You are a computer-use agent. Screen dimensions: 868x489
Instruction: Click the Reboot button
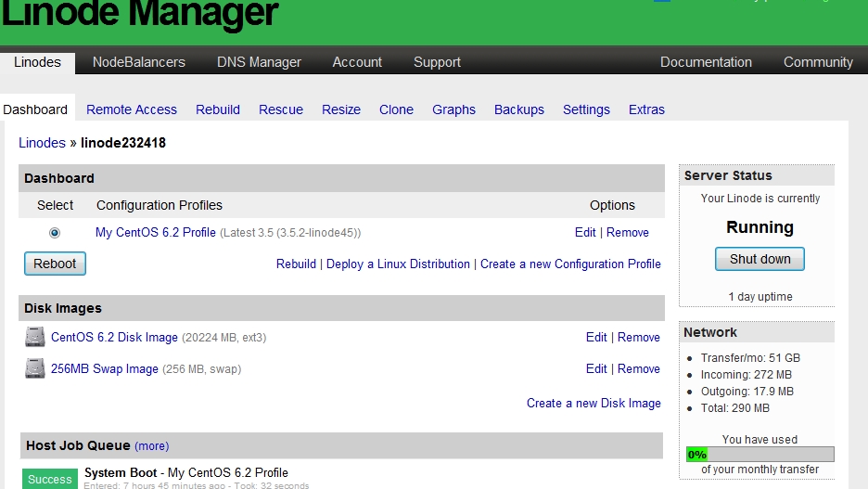pos(55,264)
